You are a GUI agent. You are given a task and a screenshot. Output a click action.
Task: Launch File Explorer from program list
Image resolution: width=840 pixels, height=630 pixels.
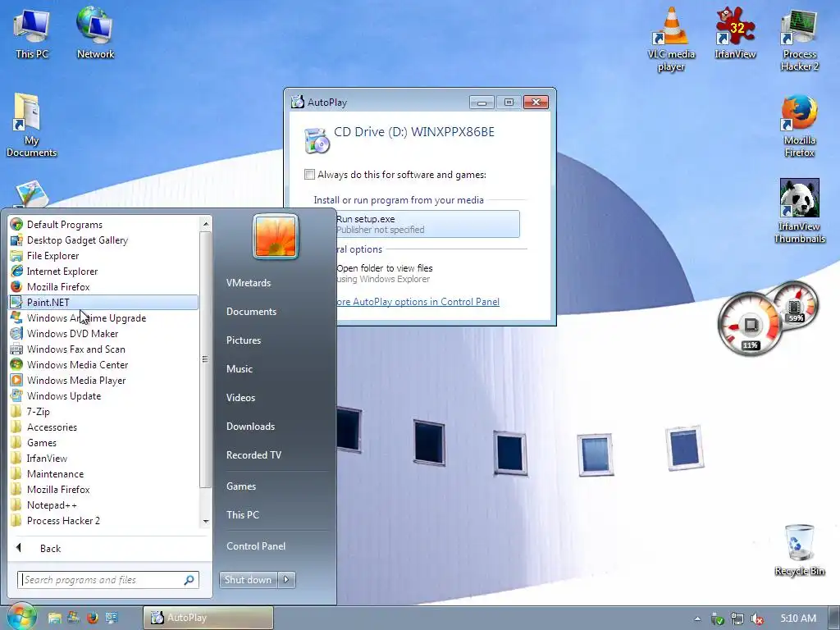click(104, 256)
